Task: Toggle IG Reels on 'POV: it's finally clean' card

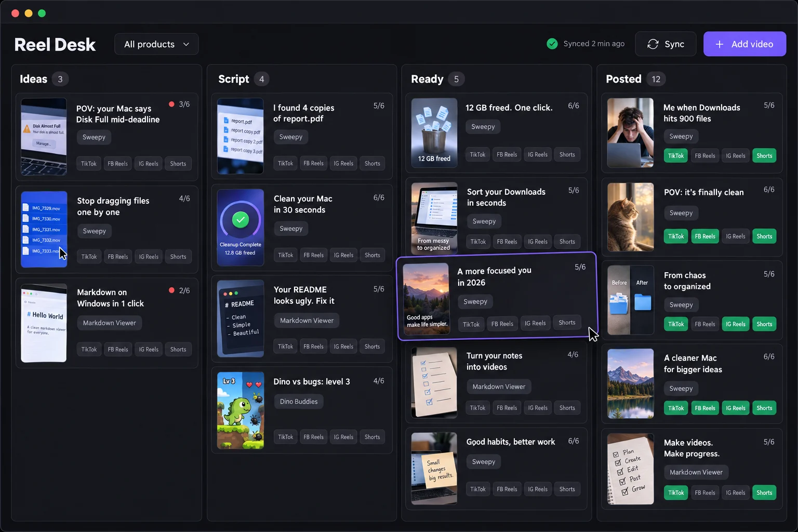Action: coord(736,236)
